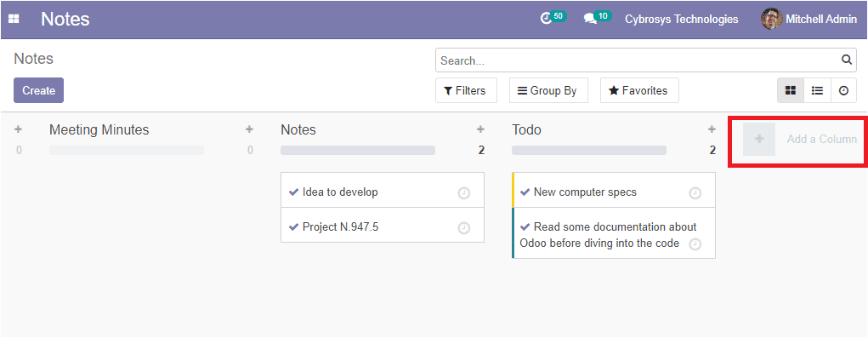Open activities clock icon with 50 badge
Viewport: 868px width, 338px height.
point(552,18)
